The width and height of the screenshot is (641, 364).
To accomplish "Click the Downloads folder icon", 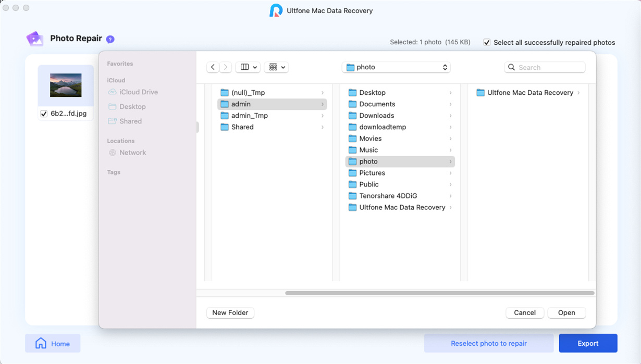I will (353, 116).
